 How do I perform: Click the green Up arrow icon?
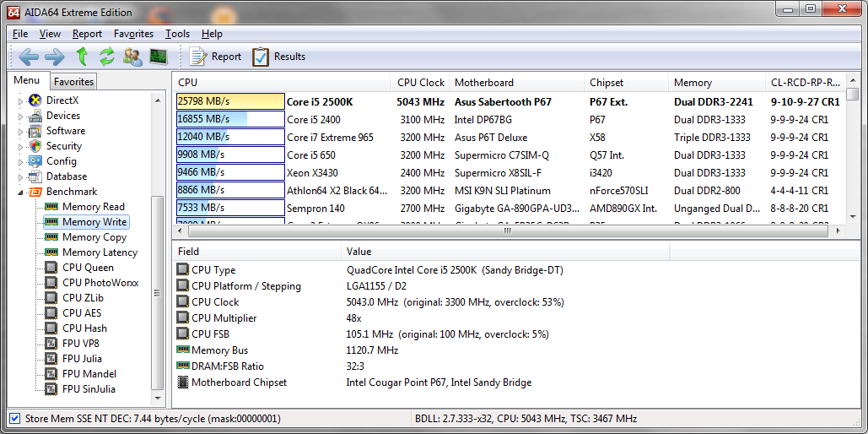click(x=82, y=57)
